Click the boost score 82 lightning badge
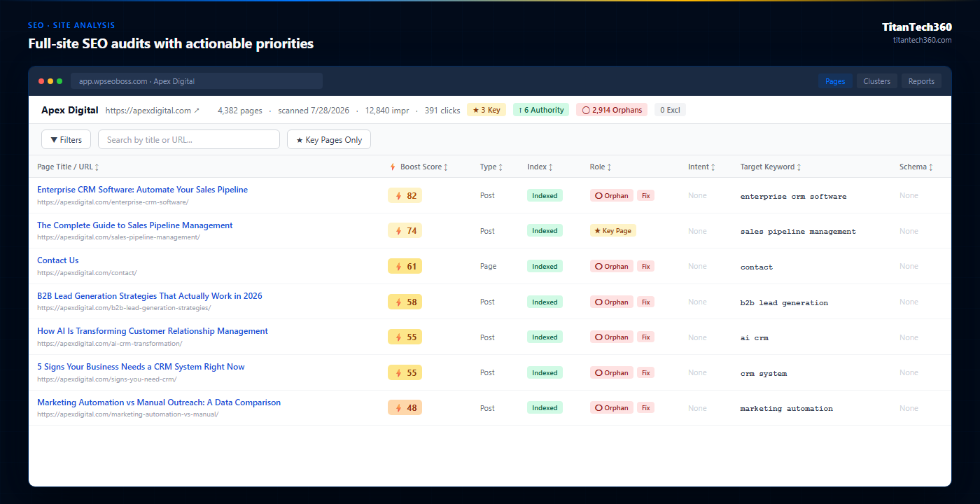The image size is (980, 504). 405,195
